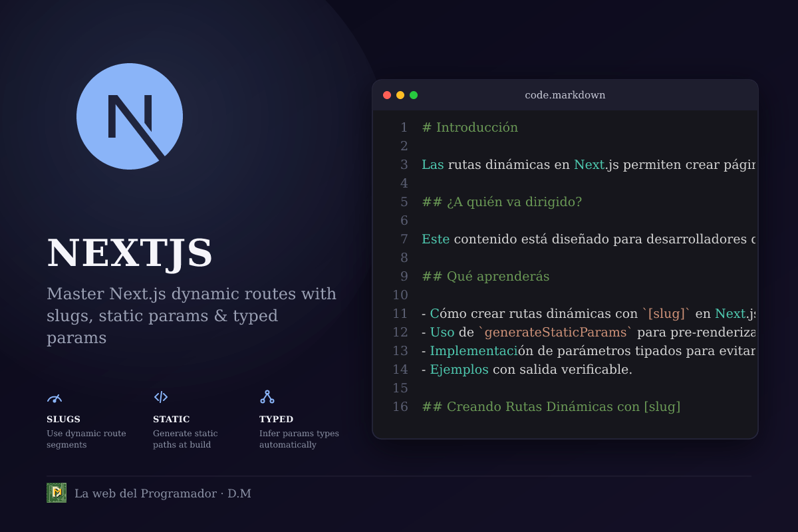Click the 'Cómo crear rutas dinámicas' line
This screenshot has height=532, width=798.
(x=589, y=313)
